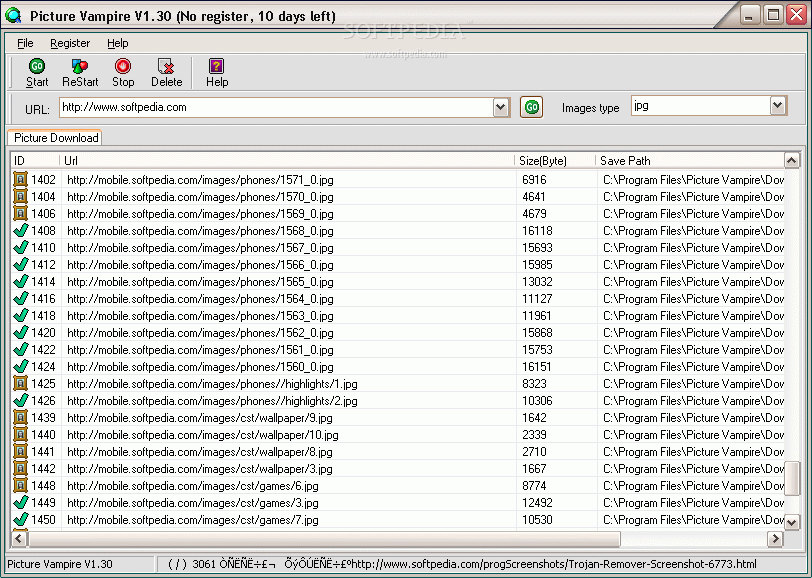Select the picture icon of row 1442
Screen dimensions: 812x578
pos(20,469)
